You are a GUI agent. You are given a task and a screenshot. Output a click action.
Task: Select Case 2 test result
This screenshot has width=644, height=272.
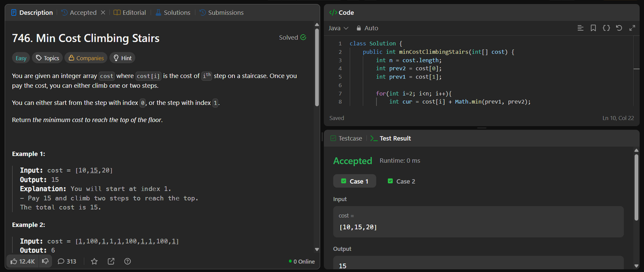[x=401, y=181]
